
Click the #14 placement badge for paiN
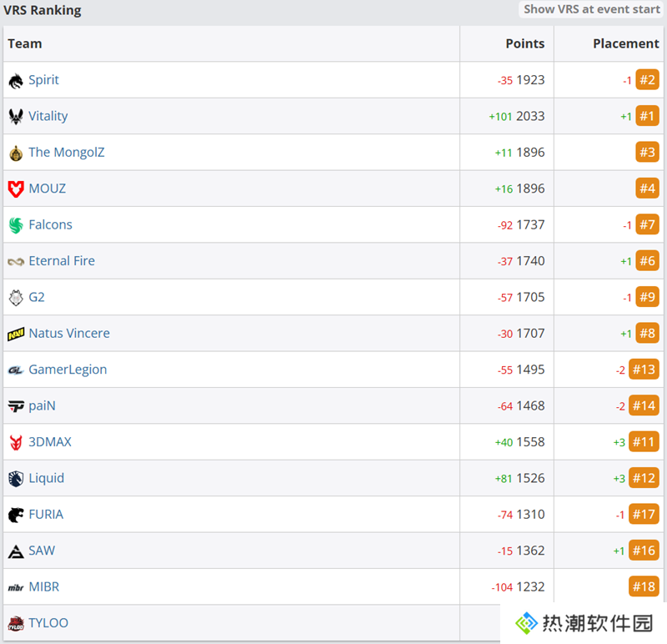tap(644, 405)
